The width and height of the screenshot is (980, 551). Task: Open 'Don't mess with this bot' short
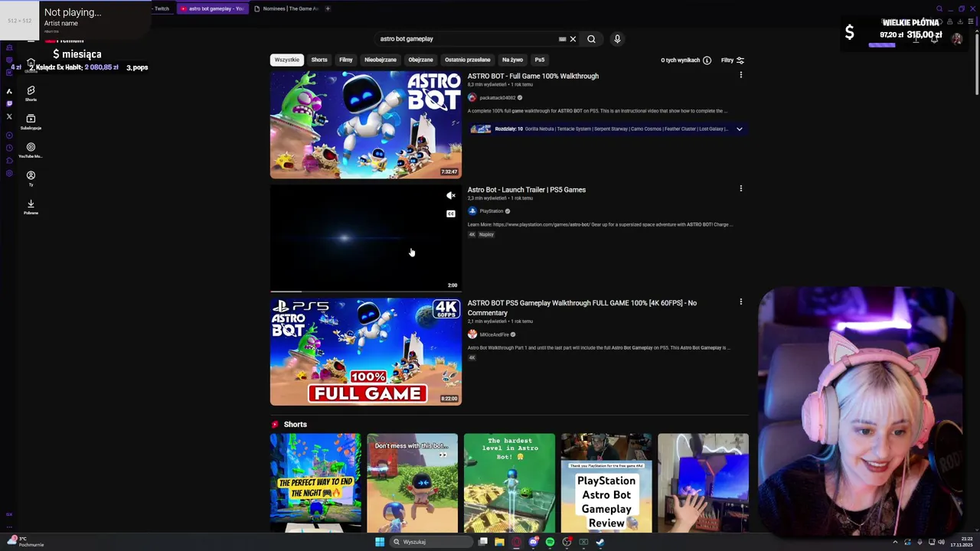tap(413, 483)
